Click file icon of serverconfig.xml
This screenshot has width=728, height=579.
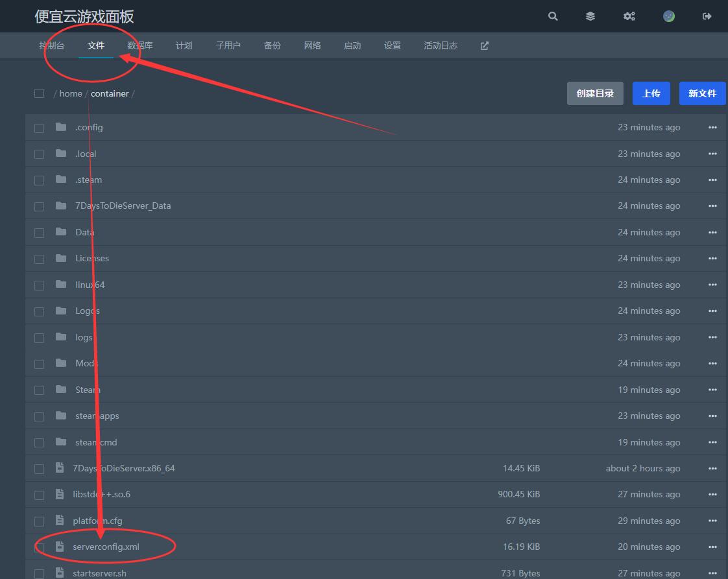60,547
